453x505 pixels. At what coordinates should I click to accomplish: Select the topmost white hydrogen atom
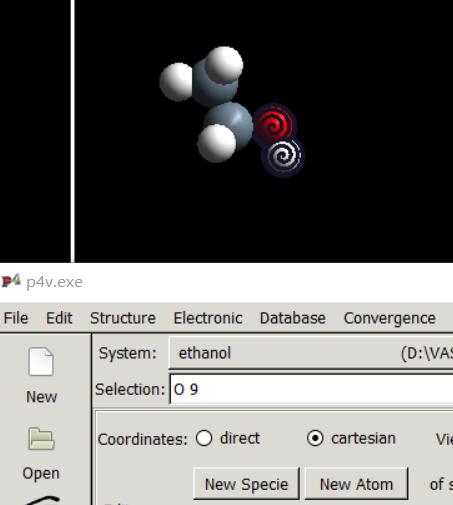pos(224,65)
